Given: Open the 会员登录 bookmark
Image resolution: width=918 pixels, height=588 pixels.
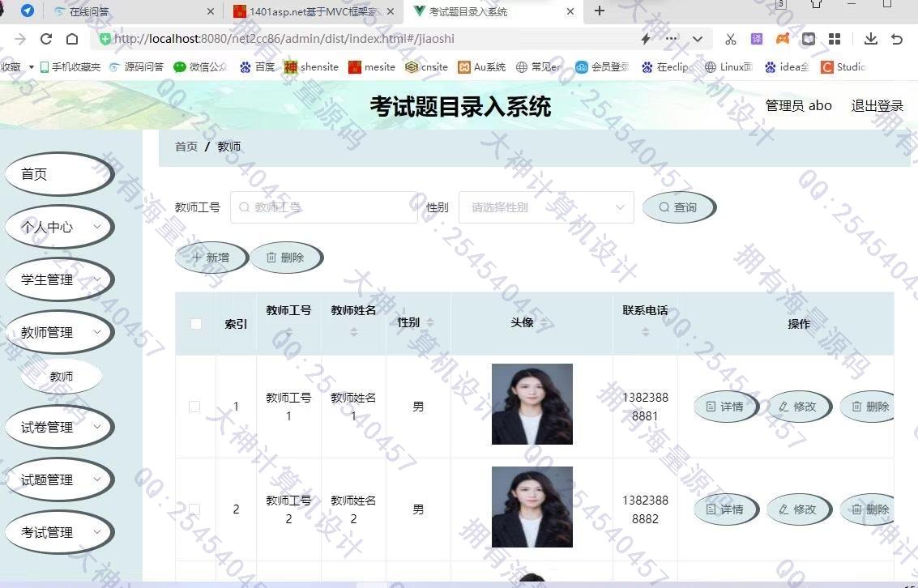Looking at the screenshot, I should click(x=602, y=66).
